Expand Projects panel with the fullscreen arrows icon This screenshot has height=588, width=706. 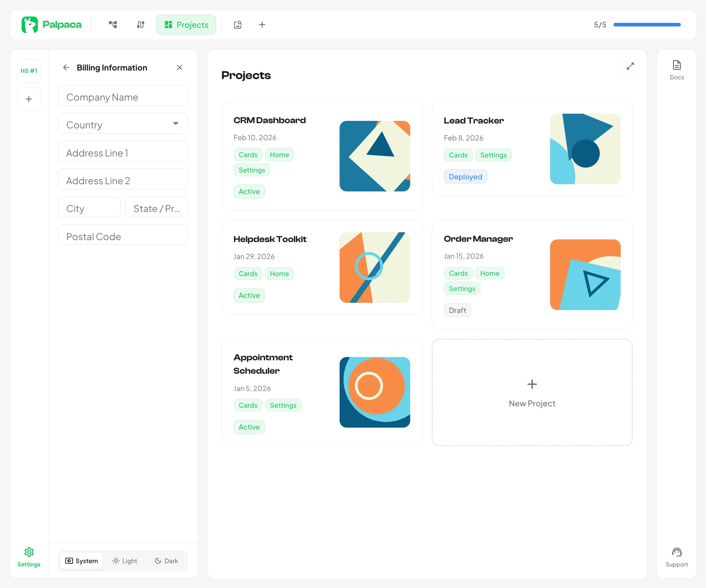pyautogui.click(x=630, y=66)
